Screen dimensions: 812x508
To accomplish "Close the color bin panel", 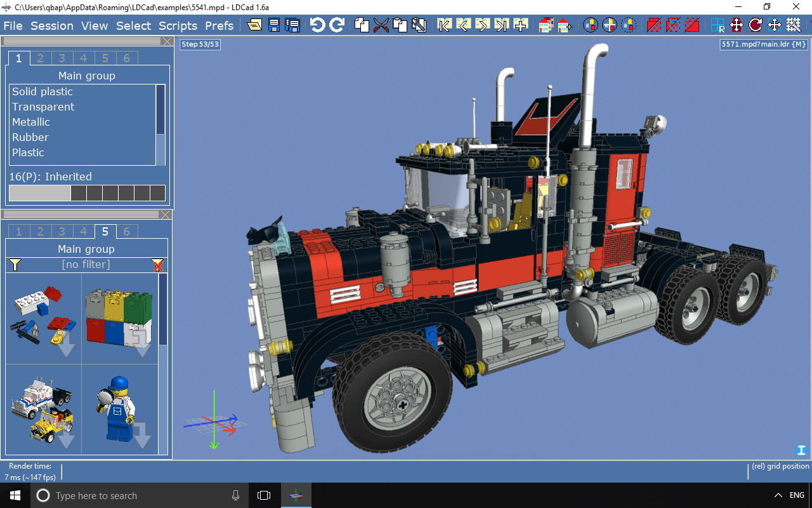I will pyautogui.click(x=166, y=41).
